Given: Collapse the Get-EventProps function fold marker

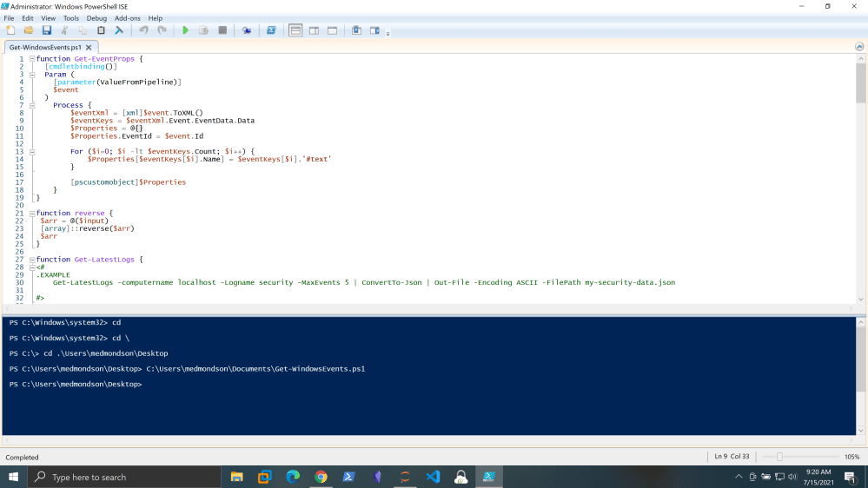Looking at the screenshot, I should click(32, 59).
